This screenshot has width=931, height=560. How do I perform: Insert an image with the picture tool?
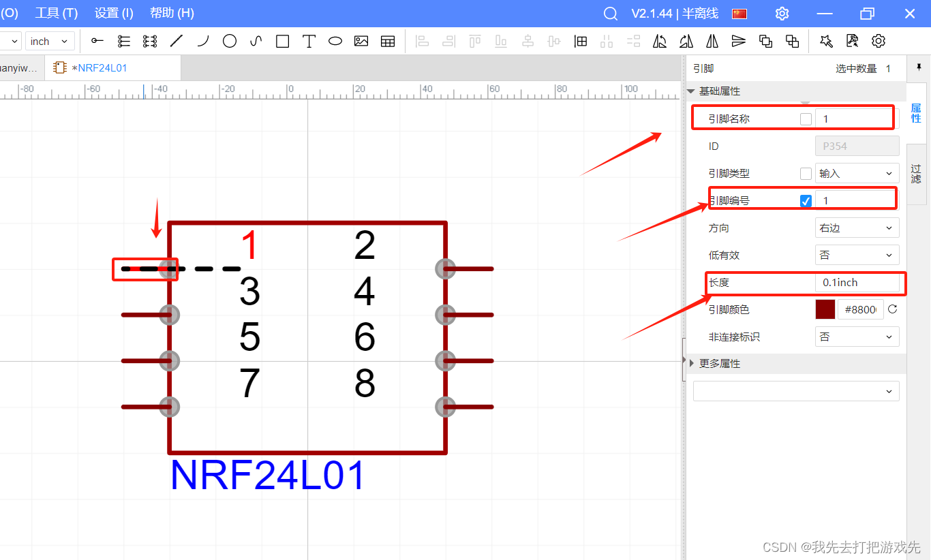[361, 41]
